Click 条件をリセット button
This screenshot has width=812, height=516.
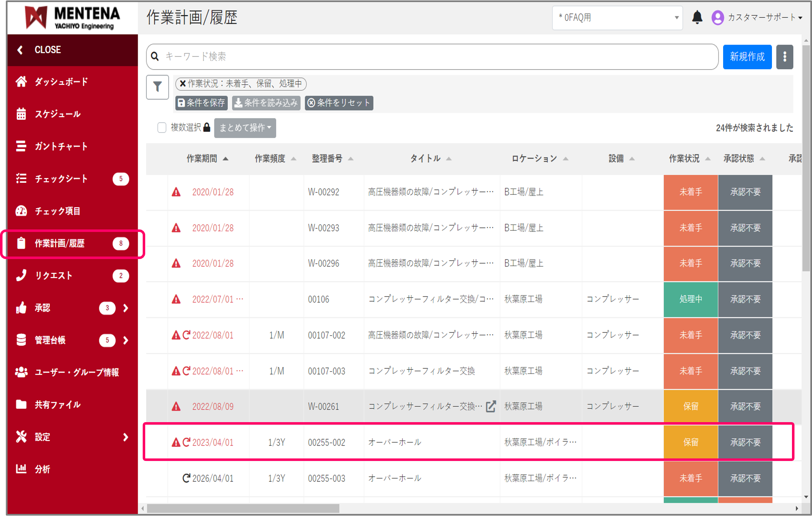[339, 103]
